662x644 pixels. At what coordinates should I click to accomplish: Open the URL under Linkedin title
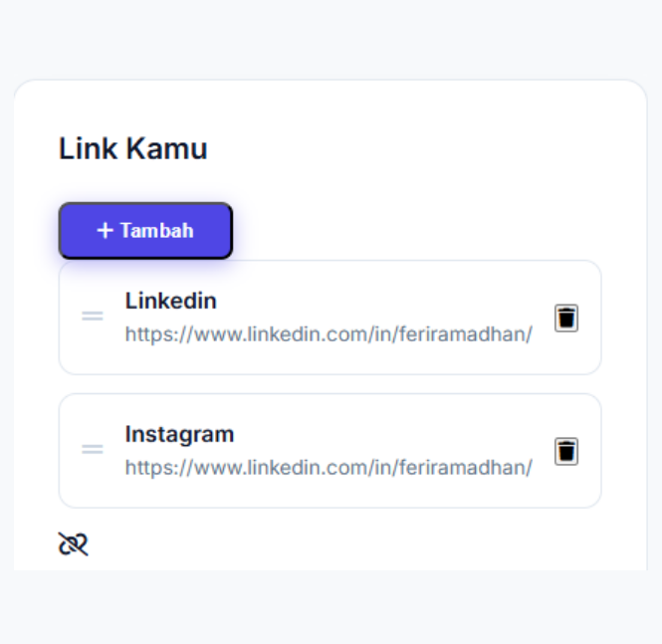coord(329,334)
